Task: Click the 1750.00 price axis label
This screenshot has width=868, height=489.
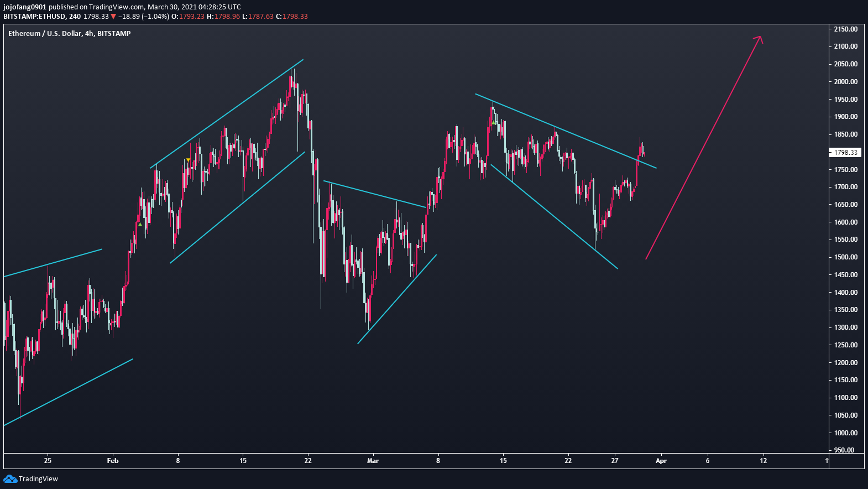Action: (x=846, y=170)
